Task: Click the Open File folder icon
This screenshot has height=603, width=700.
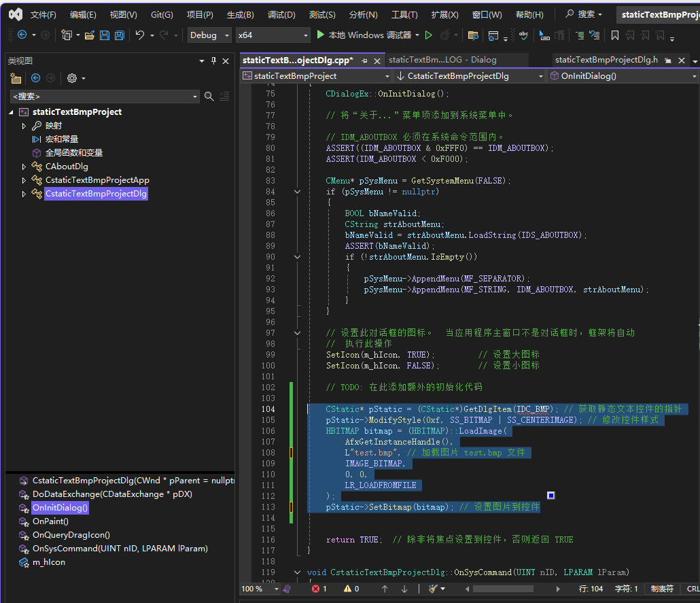Action: click(90, 35)
